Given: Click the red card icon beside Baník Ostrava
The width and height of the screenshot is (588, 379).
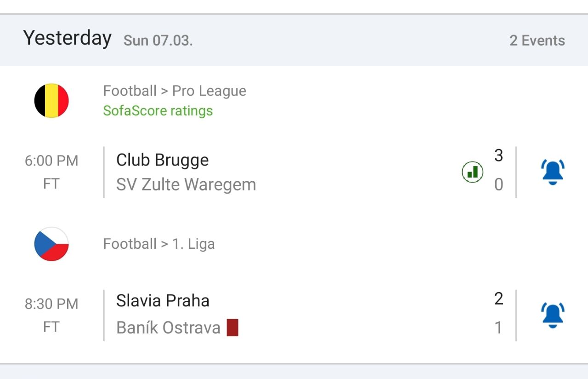Looking at the screenshot, I should coord(232,328).
